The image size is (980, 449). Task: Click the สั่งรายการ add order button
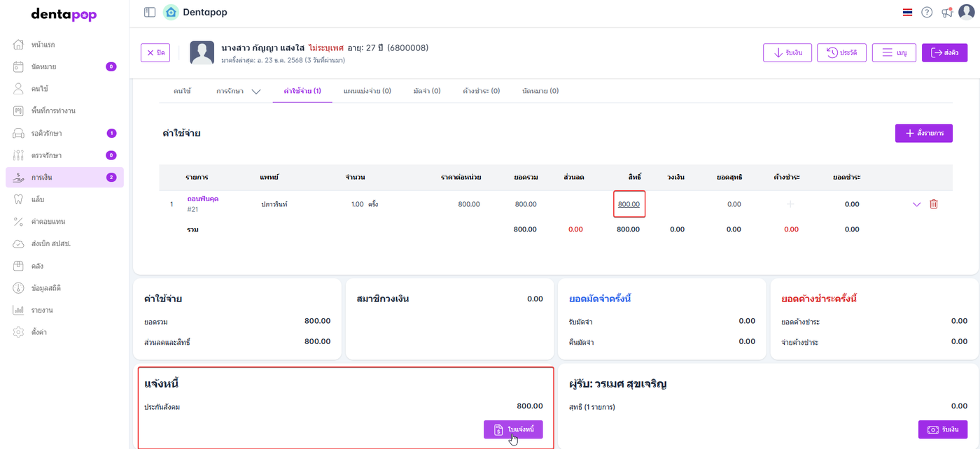tap(923, 133)
